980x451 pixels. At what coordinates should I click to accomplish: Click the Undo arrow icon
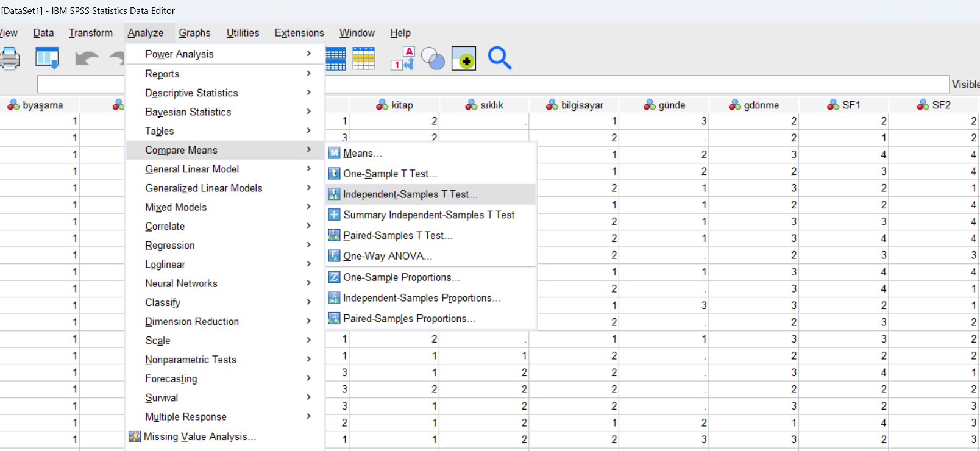(x=87, y=59)
